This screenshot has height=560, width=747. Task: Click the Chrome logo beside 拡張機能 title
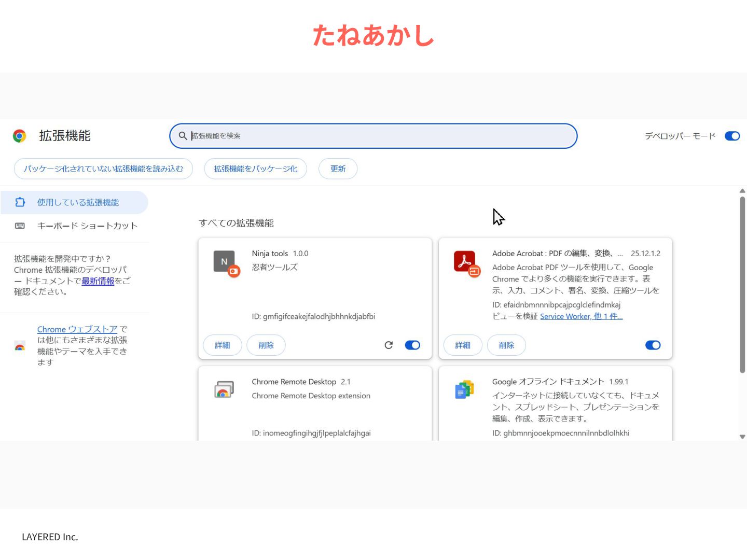tap(20, 136)
